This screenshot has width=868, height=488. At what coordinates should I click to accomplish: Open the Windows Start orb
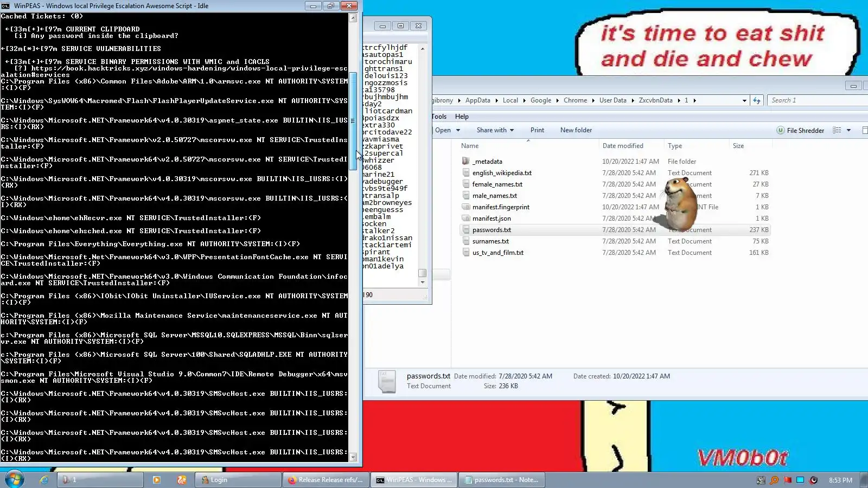point(15,480)
